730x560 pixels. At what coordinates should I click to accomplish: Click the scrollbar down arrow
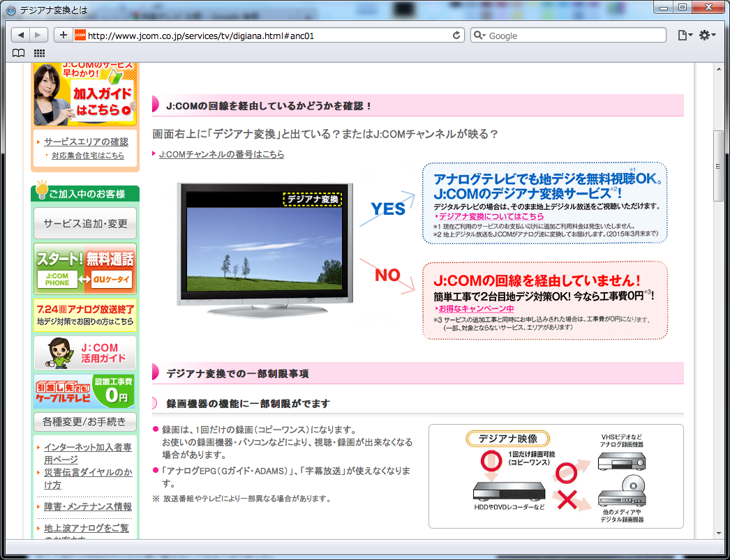[x=719, y=533]
